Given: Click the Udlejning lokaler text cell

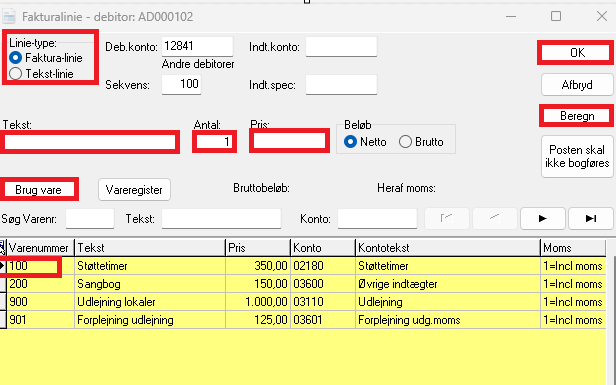Looking at the screenshot, I should click(x=150, y=302).
